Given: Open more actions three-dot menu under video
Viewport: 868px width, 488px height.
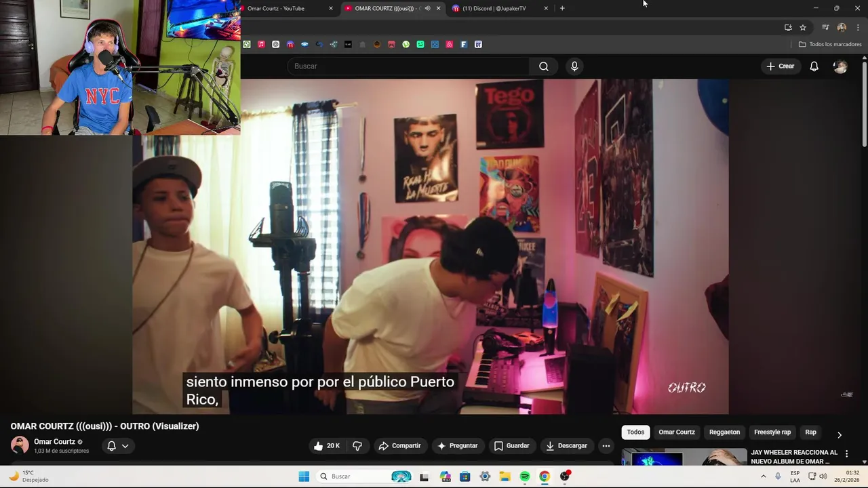Looking at the screenshot, I should pos(606,446).
